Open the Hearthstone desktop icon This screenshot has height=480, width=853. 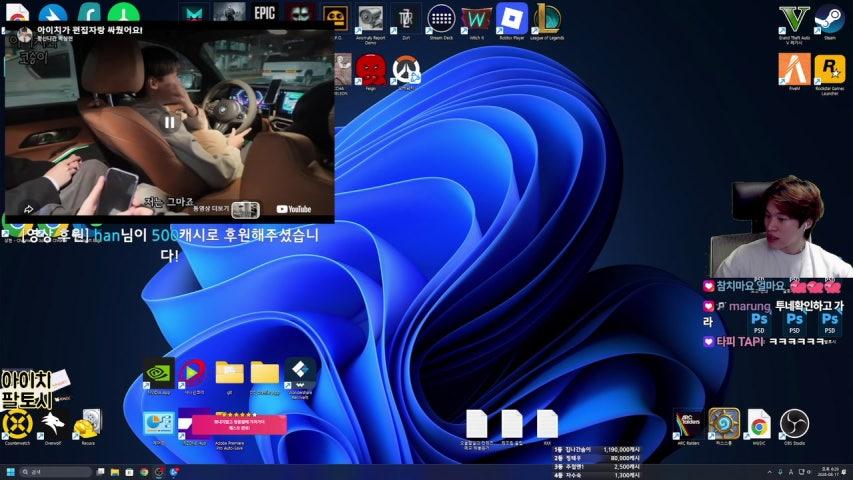pos(724,424)
